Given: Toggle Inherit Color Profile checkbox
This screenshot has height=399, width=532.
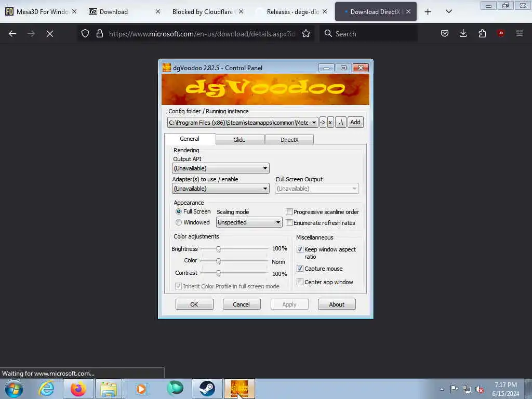Looking at the screenshot, I should [x=178, y=286].
